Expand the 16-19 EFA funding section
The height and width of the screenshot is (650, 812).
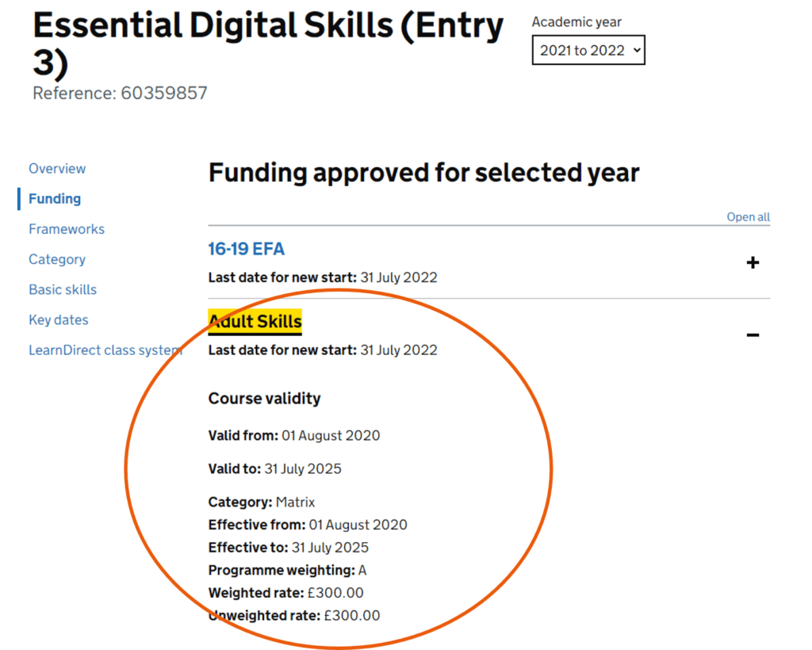click(752, 262)
